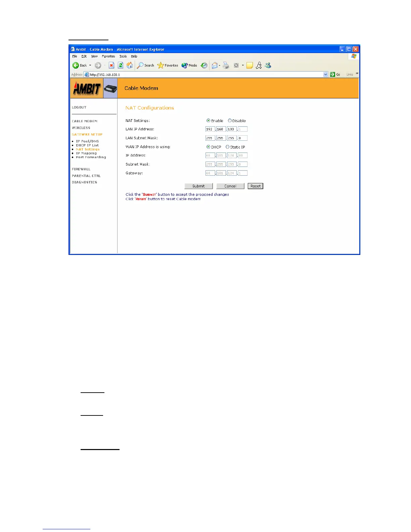Open the Search pane
411x532 pixels.
145,65
